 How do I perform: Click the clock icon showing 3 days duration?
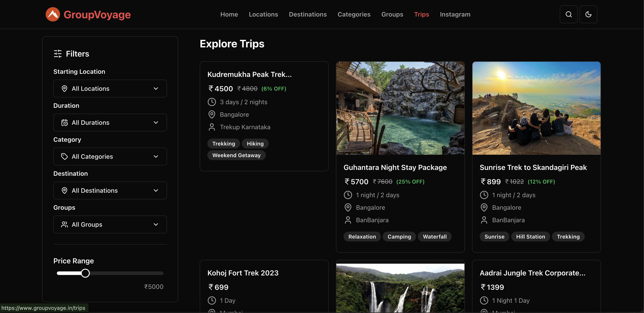[212, 102]
